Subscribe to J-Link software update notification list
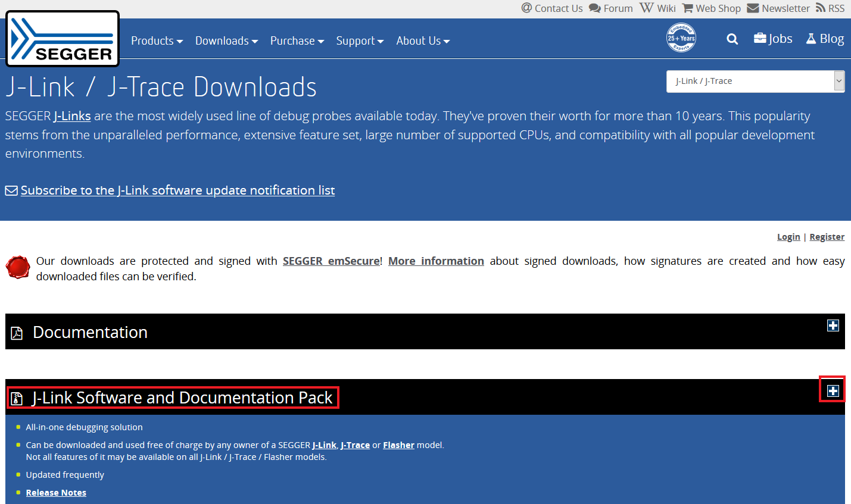The image size is (851, 504). pyautogui.click(x=177, y=190)
